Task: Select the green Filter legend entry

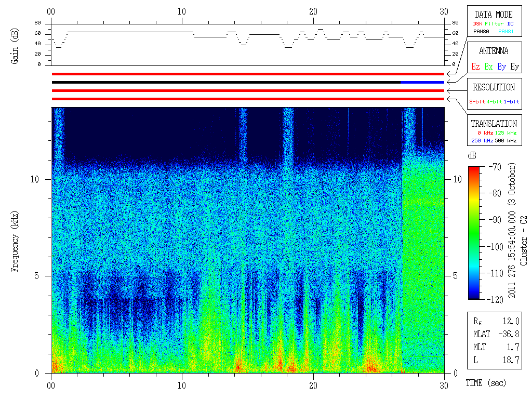Action: tap(494, 24)
